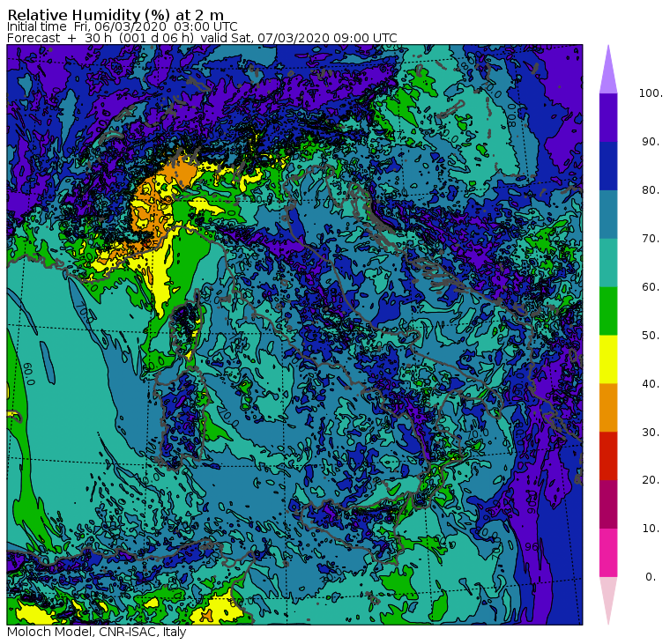670x644 pixels.
Task: Click the 20–30 red legend band
Action: (x=608, y=455)
